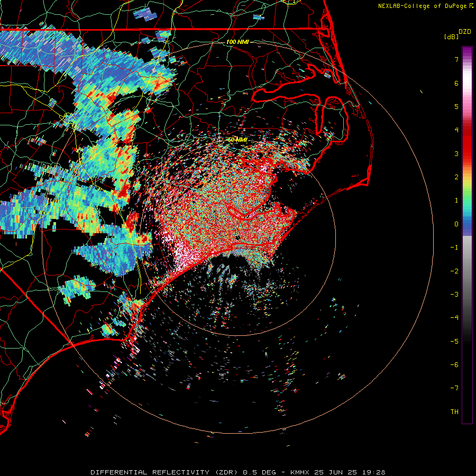Select the "5" value on color scale
Viewport: 476px width, 476px height.
(456, 106)
